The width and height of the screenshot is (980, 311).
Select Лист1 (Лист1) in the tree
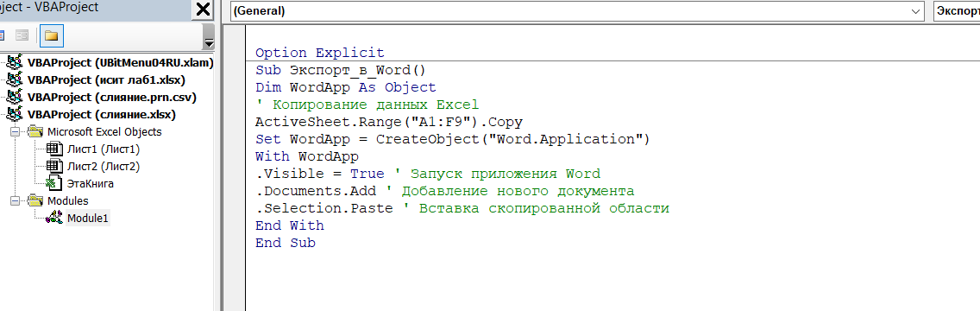pyautogui.click(x=104, y=149)
